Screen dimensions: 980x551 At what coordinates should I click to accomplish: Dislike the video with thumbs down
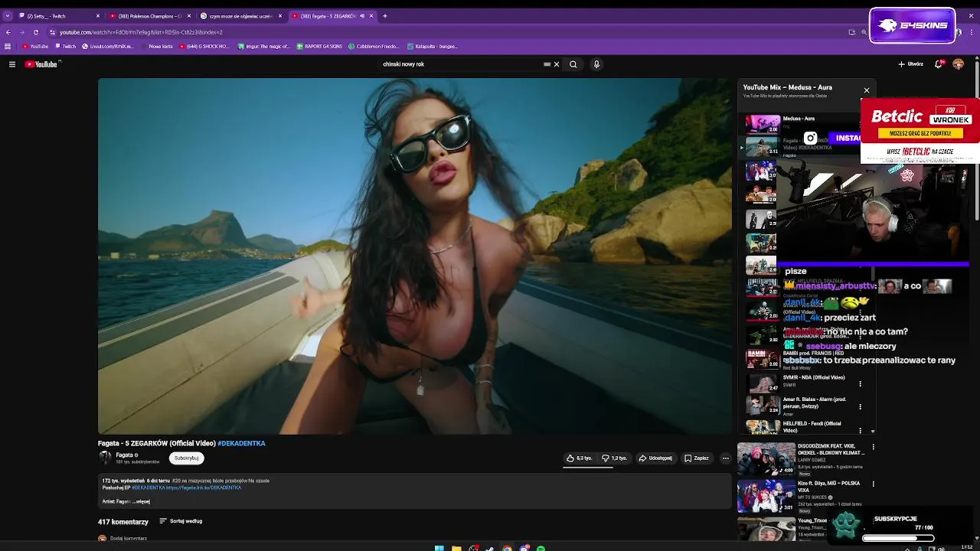tap(614, 458)
